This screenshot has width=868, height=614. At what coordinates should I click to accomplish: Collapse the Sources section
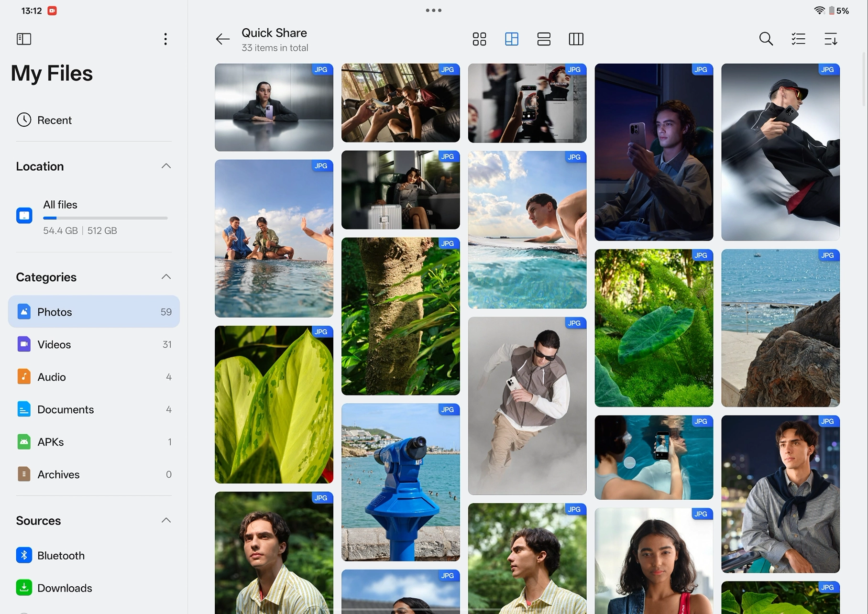tap(166, 520)
